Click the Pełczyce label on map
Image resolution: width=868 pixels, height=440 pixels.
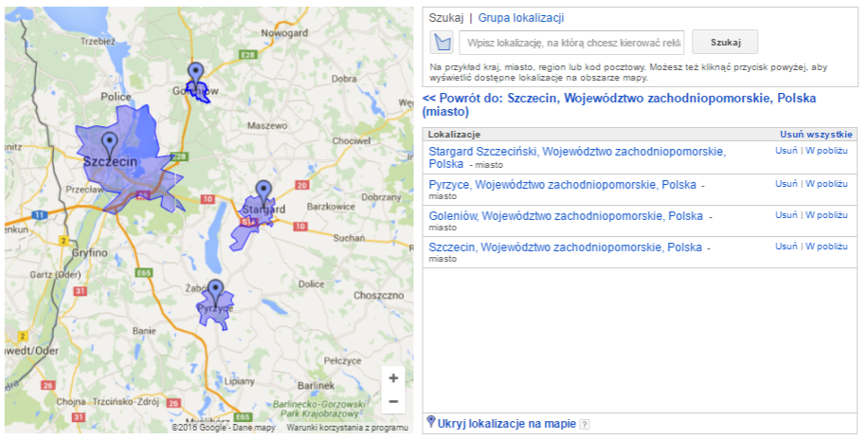342,360
